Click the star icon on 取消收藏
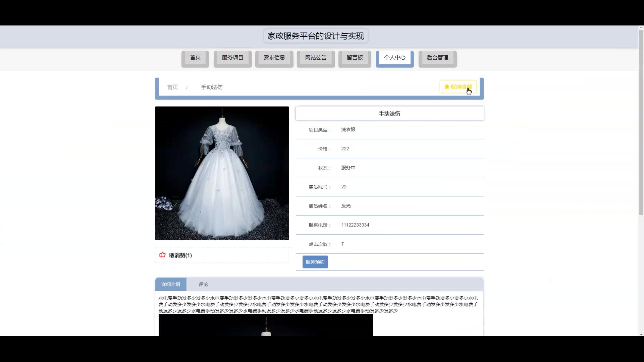This screenshot has width=644, height=362. (446, 87)
